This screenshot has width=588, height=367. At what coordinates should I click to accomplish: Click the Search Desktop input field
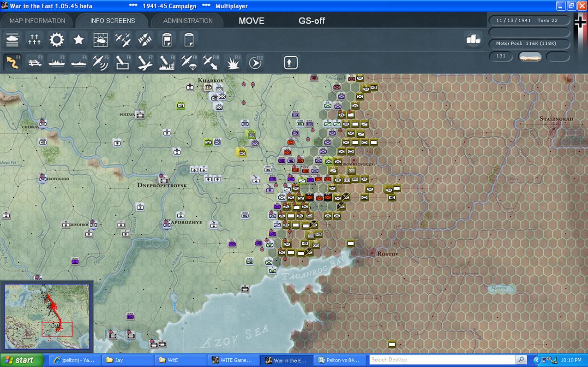tap(442, 360)
